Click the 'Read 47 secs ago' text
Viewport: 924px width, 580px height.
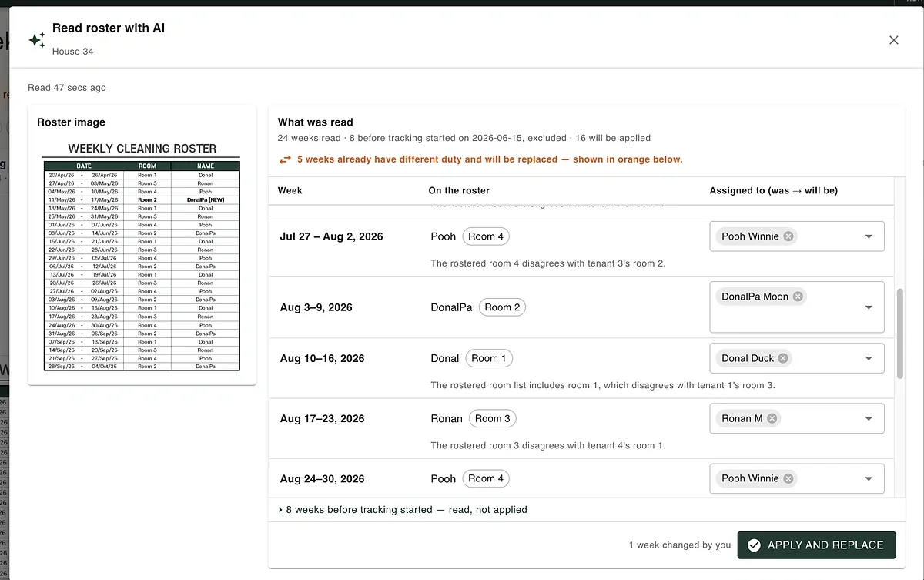[67, 87]
